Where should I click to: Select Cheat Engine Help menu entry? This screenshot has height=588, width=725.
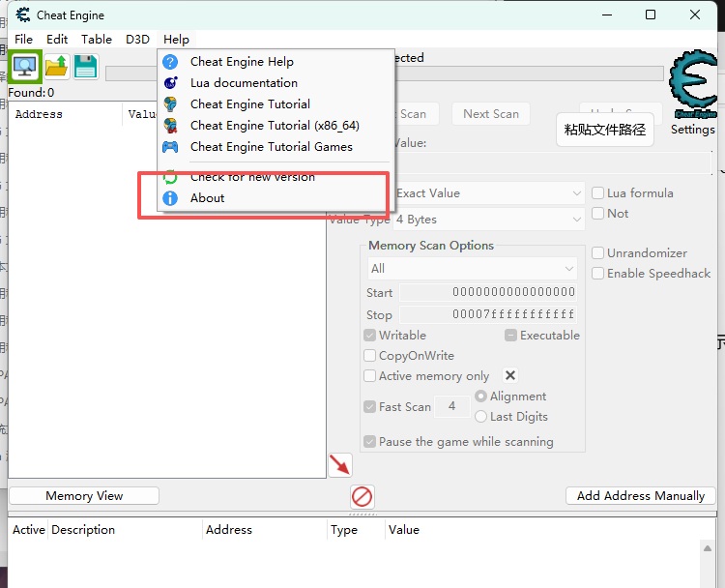tap(275, 62)
